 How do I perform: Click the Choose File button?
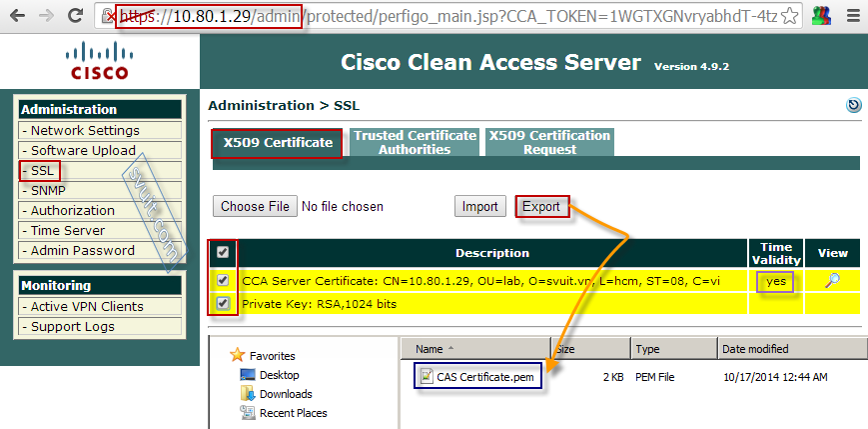coord(255,206)
